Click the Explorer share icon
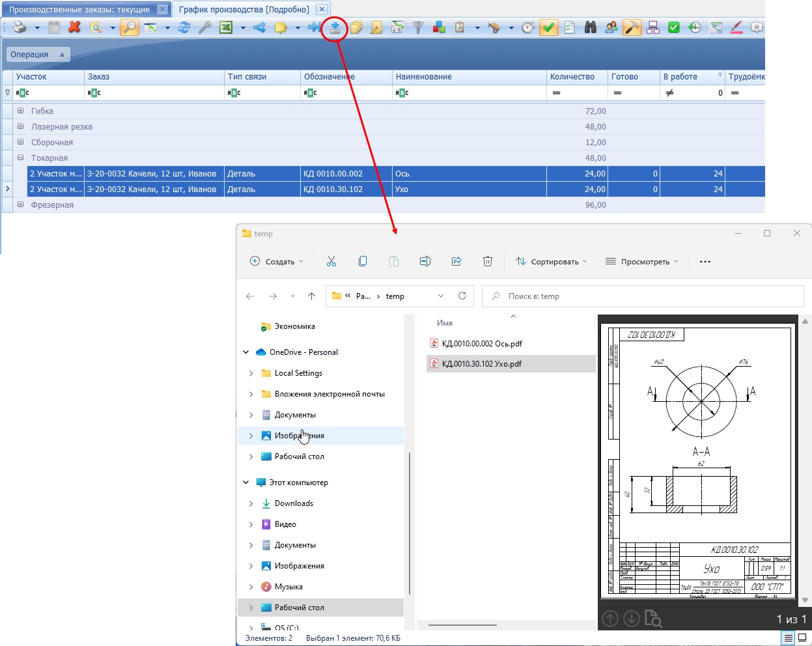Viewport: 812px width, 646px height. pyautogui.click(x=456, y=261)
